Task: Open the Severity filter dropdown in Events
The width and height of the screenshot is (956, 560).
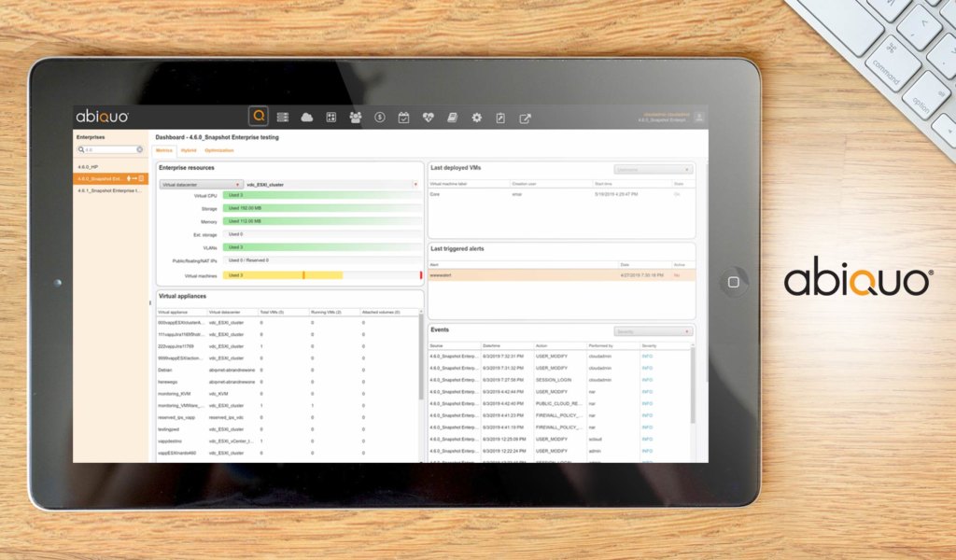Action: pos(654,330)
